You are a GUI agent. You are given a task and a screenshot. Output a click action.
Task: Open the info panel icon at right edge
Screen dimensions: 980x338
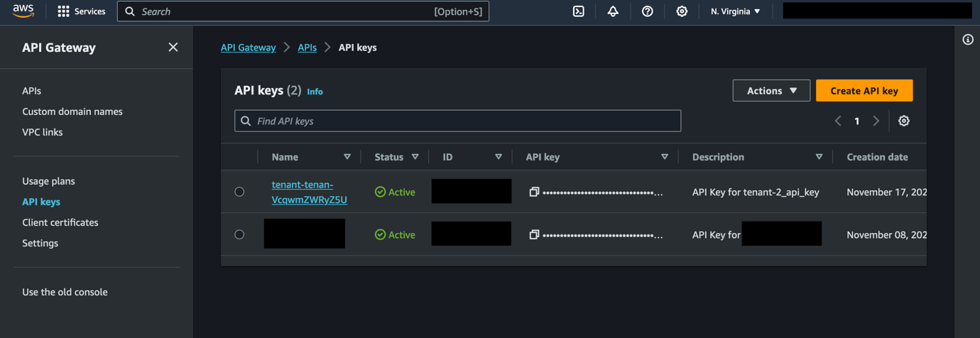click(968, 40)
